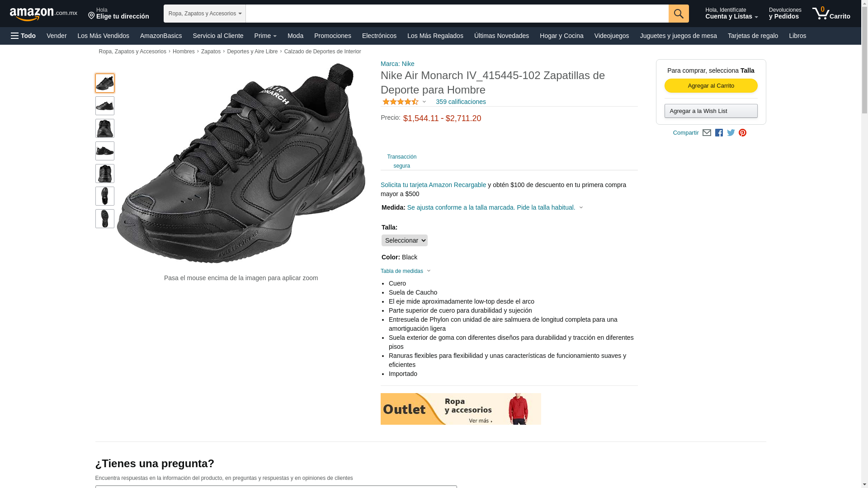Viewport: 868px width, 488px height.
Task: Open the Todo hamburger menu
Action: pos(24,36)
